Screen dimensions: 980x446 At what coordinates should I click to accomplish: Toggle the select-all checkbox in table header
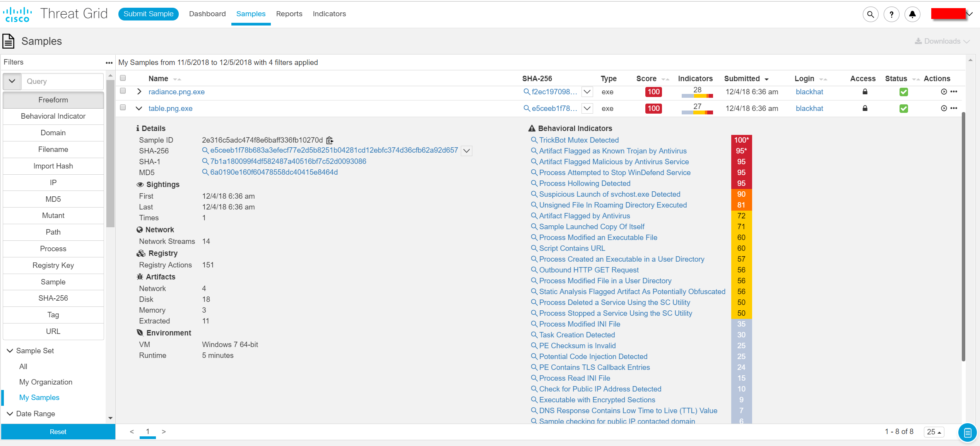coord(123,78)
